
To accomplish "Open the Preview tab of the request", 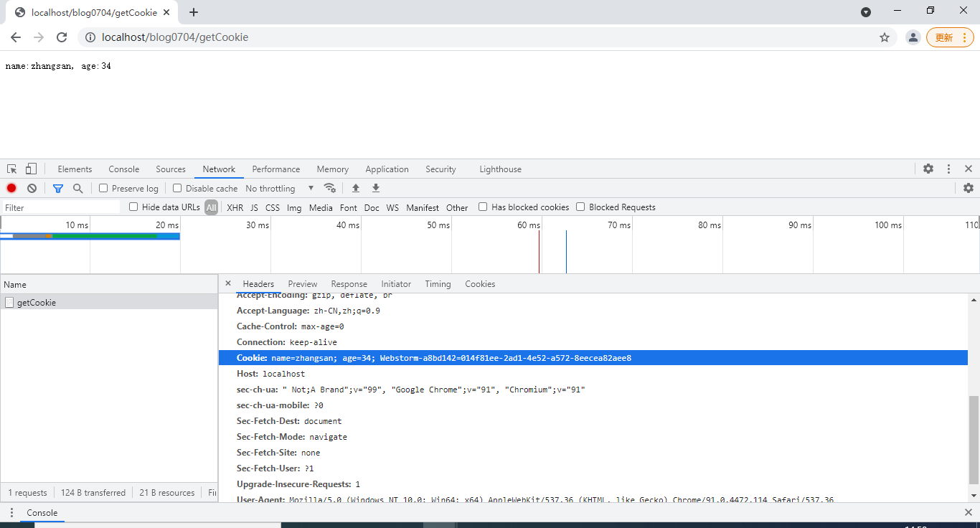I will point(303,284).
